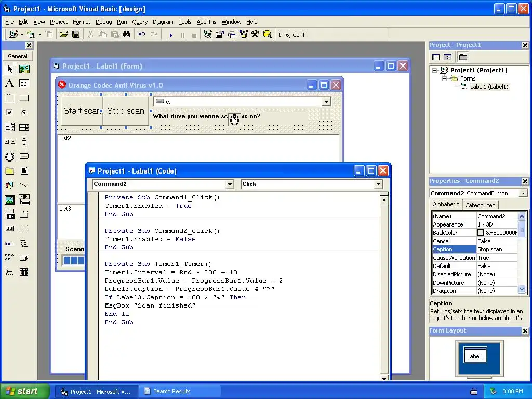Viewport: 532px width, 399px height.
Task: Click code window scroll up arrow
Action: tap(384, 200)
